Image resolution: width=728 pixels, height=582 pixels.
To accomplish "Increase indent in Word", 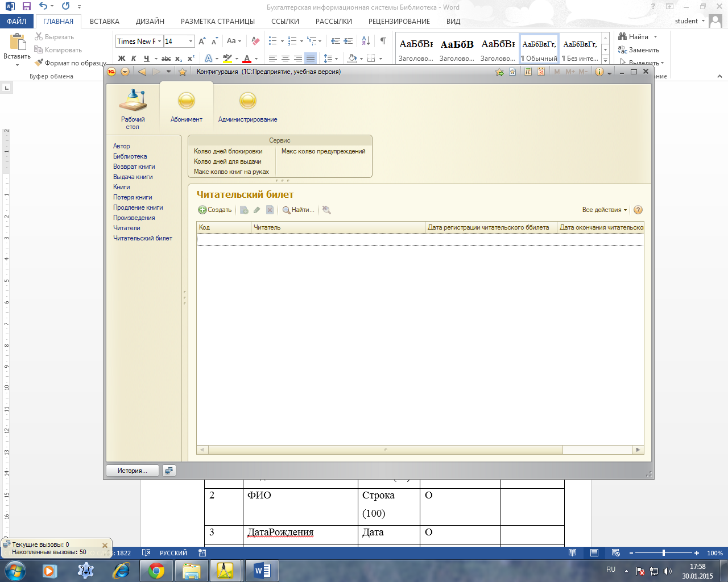I will (x=348, y=41).
